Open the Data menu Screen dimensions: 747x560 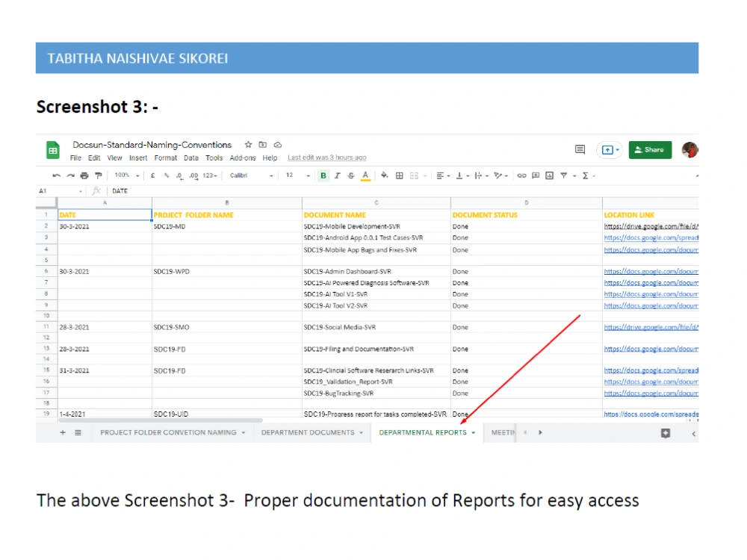pyautogui.click(x=191, y=158)
